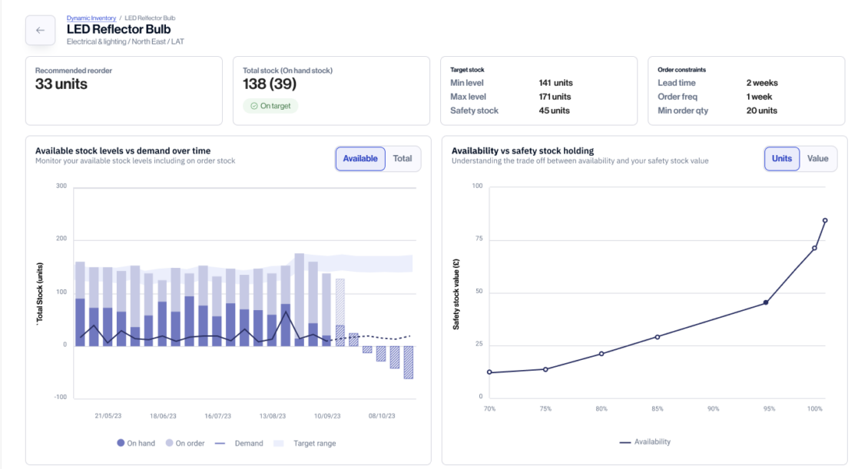Toggle Target range legend swatch
Image resolution: width=868 pixels, height=469 pixels.
(279, 443)
